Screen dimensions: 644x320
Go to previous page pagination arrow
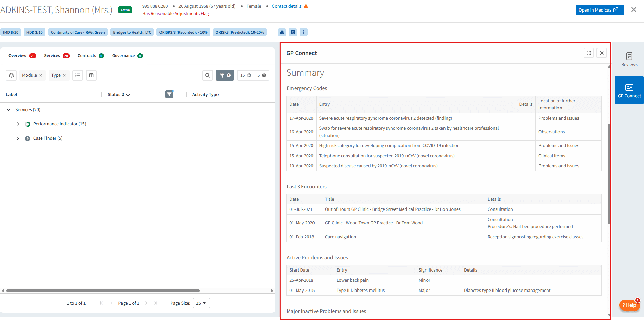click(x=111, y=303)
